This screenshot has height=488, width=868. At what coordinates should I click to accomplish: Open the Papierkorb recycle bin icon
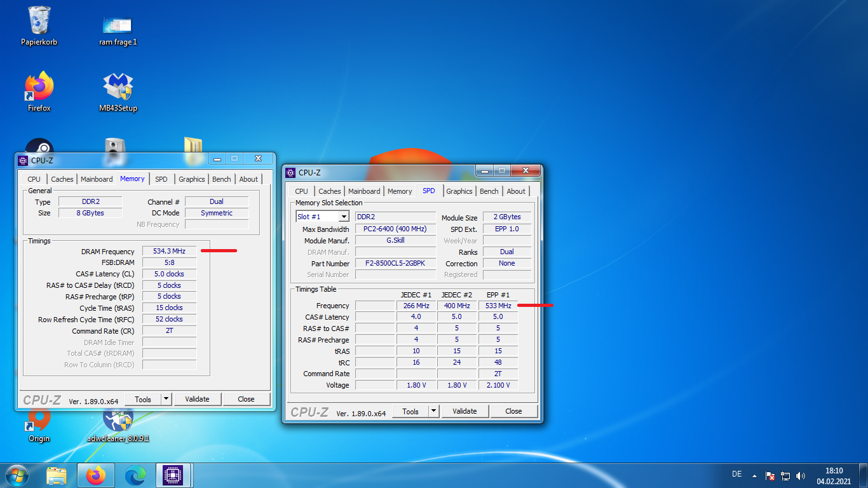(x=39, y=25)
